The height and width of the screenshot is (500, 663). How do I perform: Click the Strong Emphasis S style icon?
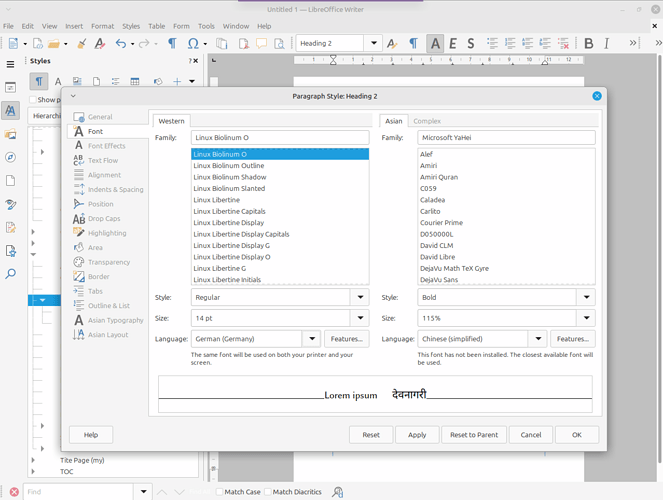click(x=471, y=44)
